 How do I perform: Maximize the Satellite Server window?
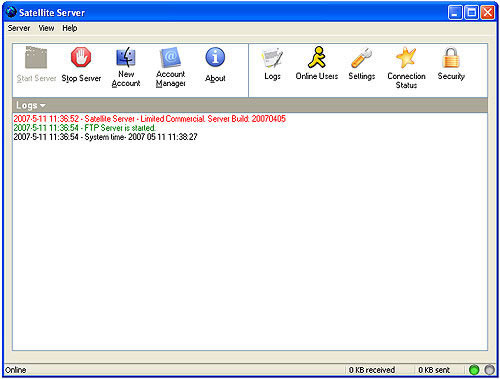[471, 13]
